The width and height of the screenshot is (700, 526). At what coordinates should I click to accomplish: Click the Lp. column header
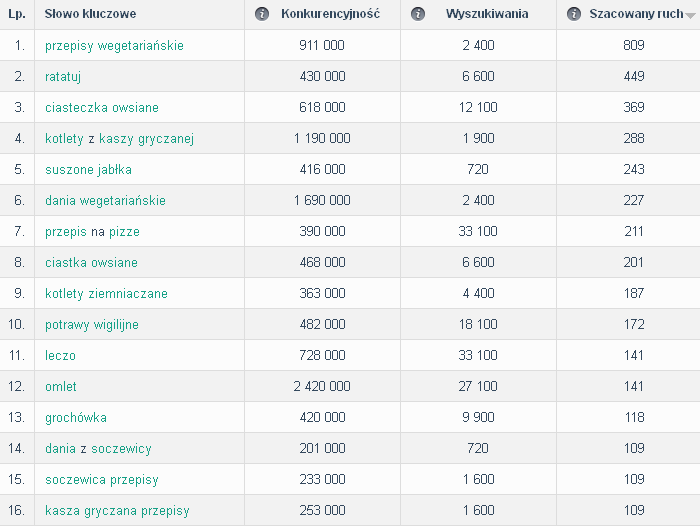pyautogui.click(x=17, y=14)
